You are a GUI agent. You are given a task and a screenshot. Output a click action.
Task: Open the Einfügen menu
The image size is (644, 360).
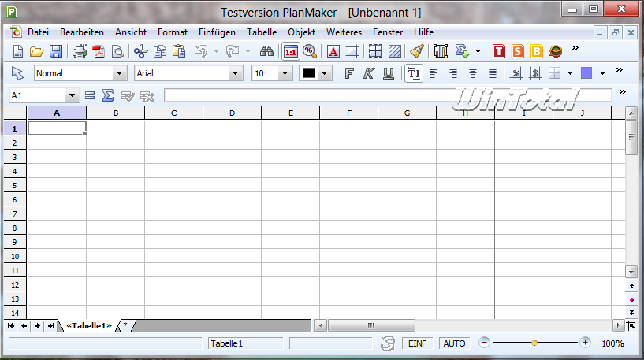(x=217, y=32)
